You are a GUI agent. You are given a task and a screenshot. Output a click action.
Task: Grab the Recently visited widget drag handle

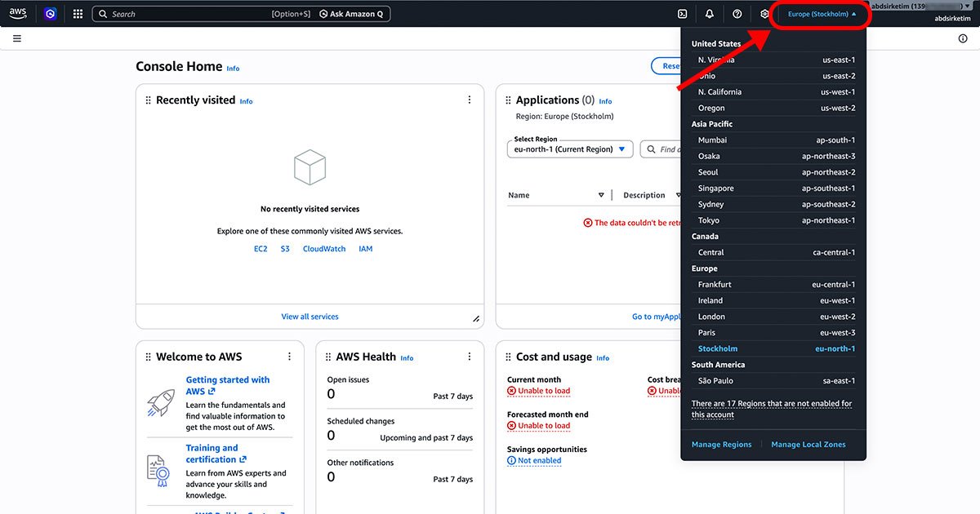148,100
